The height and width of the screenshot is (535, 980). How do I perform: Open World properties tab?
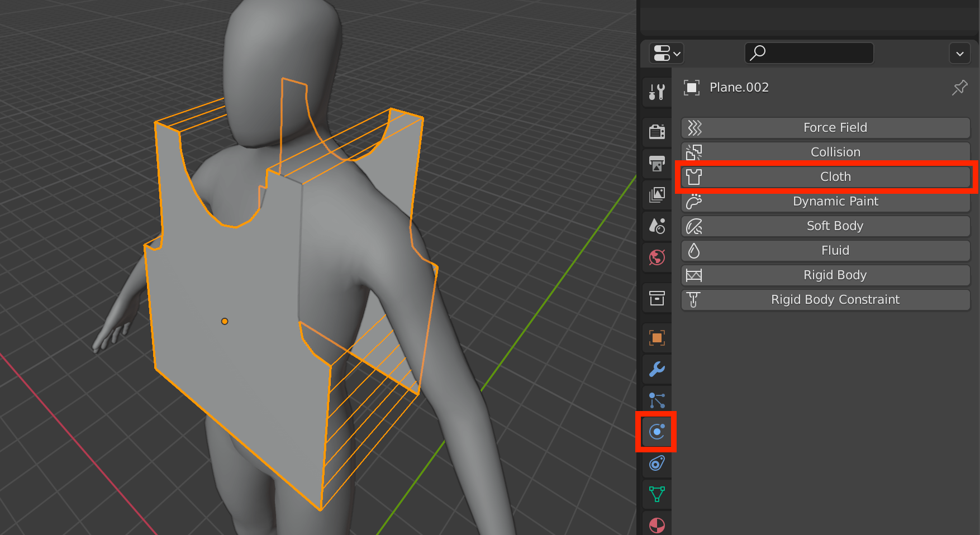pyautogui.click(x=656, y=257)
